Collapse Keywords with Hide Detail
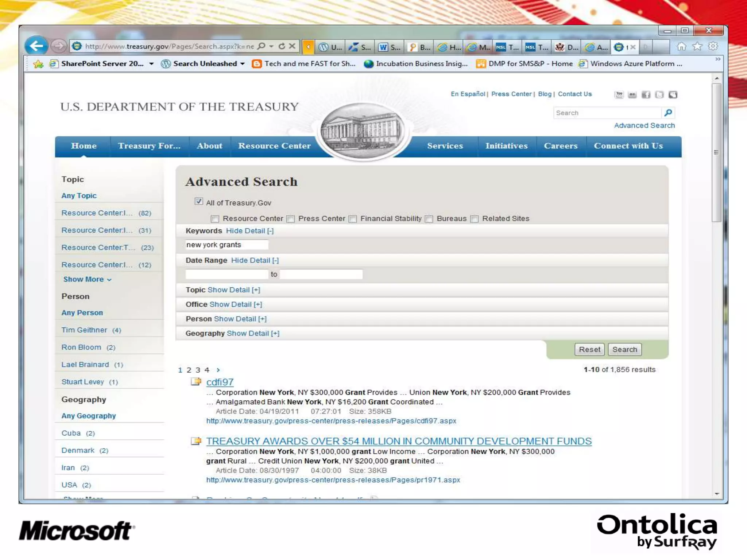747x560 pixels. (x=249, y=231)
